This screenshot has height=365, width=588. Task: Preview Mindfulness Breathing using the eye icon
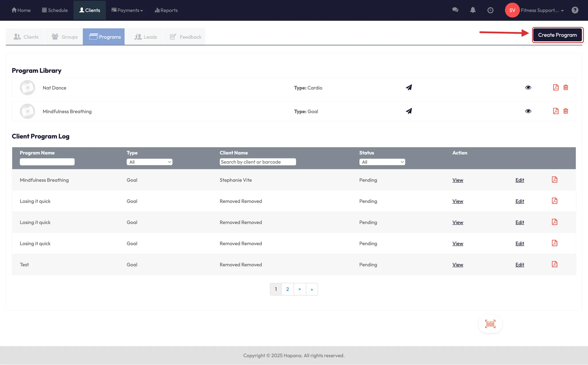click(x=528, y=111)
